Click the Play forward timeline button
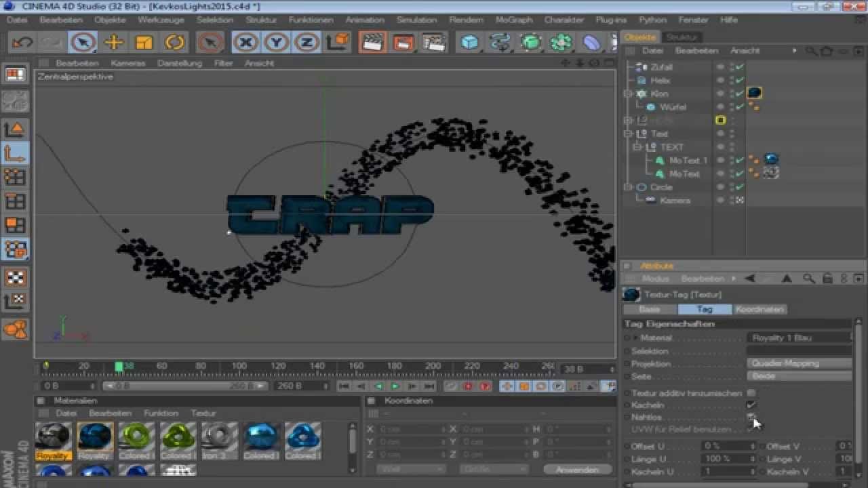The width and height of the screenshot is (868, 488). tap(395, 386)
